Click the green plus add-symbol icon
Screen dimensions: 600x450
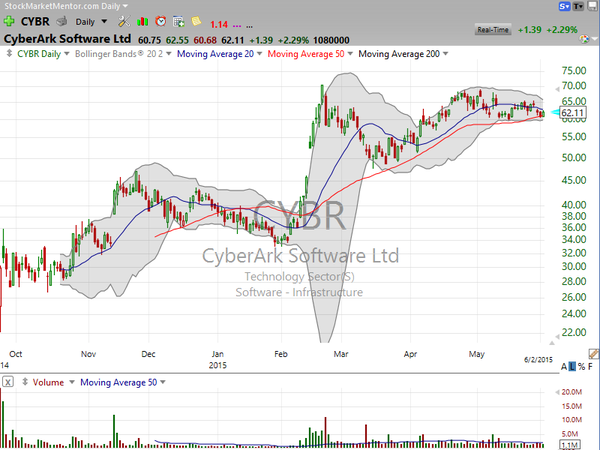[x=9, y=21]
